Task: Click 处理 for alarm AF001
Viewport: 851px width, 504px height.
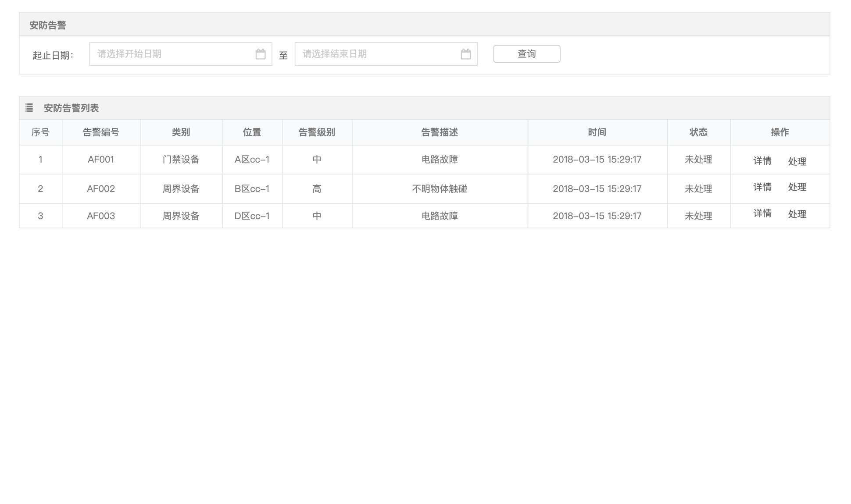Action: click(797, 162)
